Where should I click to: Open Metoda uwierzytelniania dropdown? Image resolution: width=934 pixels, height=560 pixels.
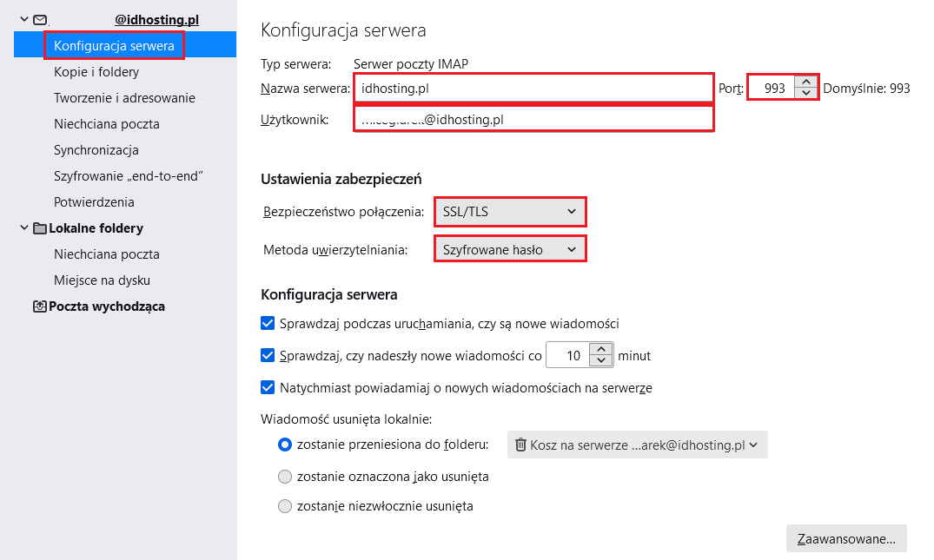tap(510, 249)
